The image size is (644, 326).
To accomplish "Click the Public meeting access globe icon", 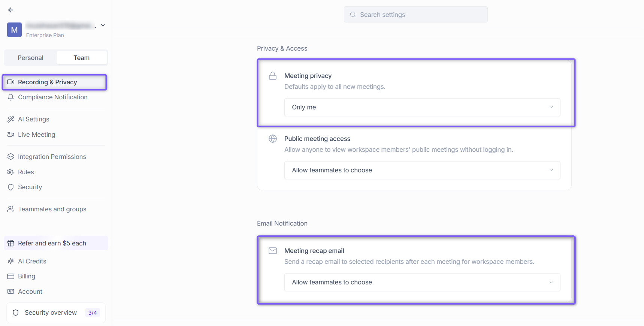I will pos(273,139).
